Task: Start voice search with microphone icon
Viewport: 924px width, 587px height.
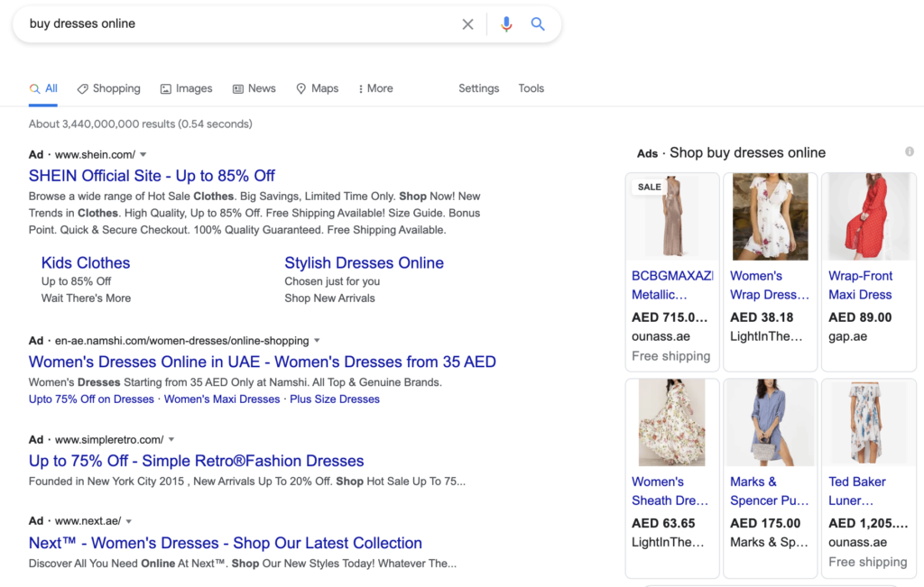Action: (506, 24)
